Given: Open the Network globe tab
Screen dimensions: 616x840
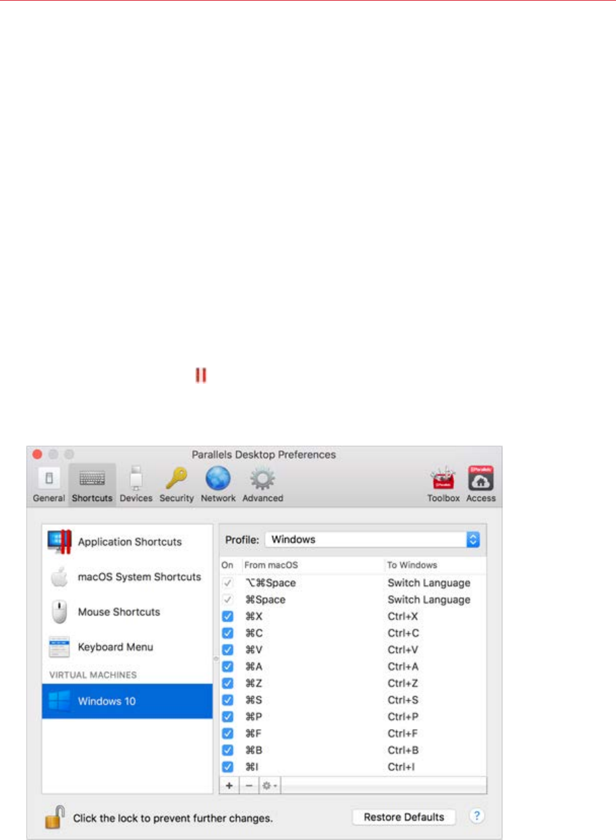Looking at the screenshot, I should (218, 485).
